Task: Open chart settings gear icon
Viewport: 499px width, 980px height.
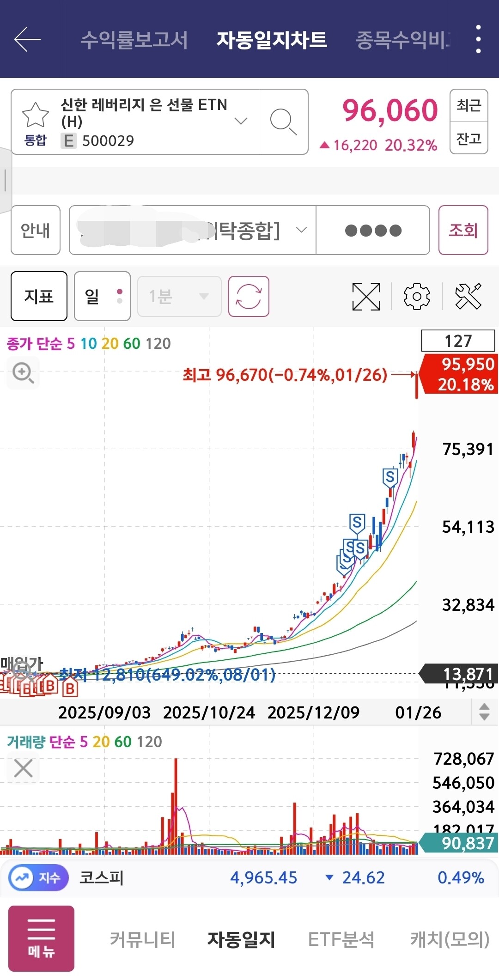Action: click(x=417, y=296)
